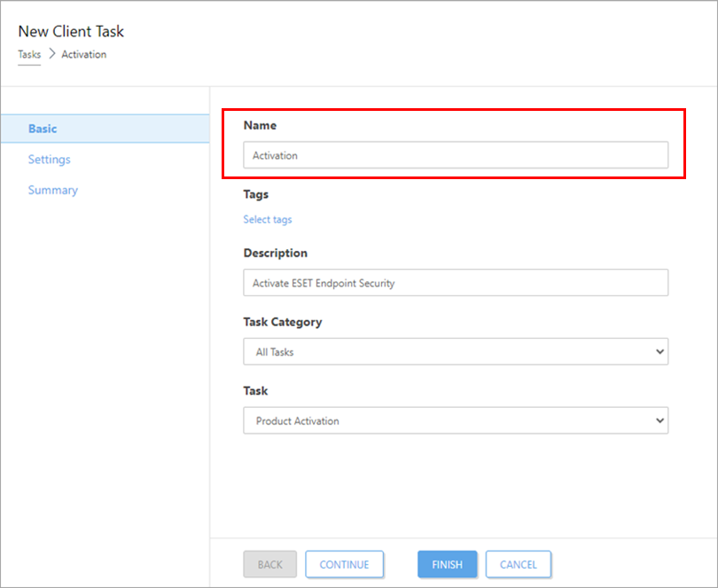This screenshot has width=718, height=588.
Task: Click the chevron arrow on Task dropdown
Action: click(659, 420)
